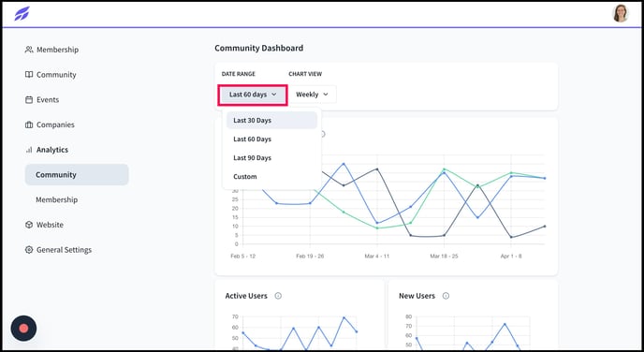The height and width of the screenshot is (352, 644).
Task: Click the New Users info icon
Action: [x=446, y=296]
